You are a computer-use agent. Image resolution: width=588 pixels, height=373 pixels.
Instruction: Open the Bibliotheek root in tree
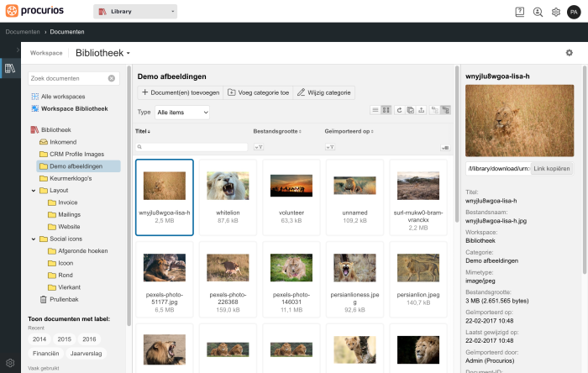tap(51, 129)
